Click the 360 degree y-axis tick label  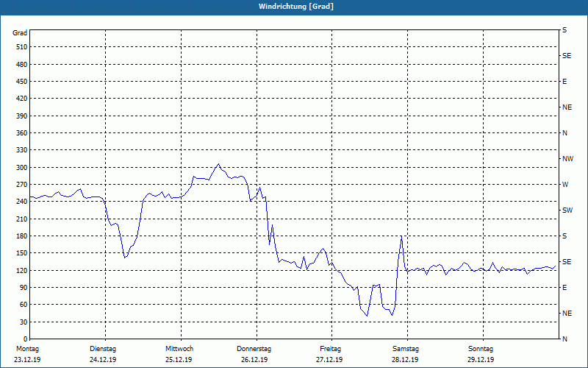click(21, 133)
